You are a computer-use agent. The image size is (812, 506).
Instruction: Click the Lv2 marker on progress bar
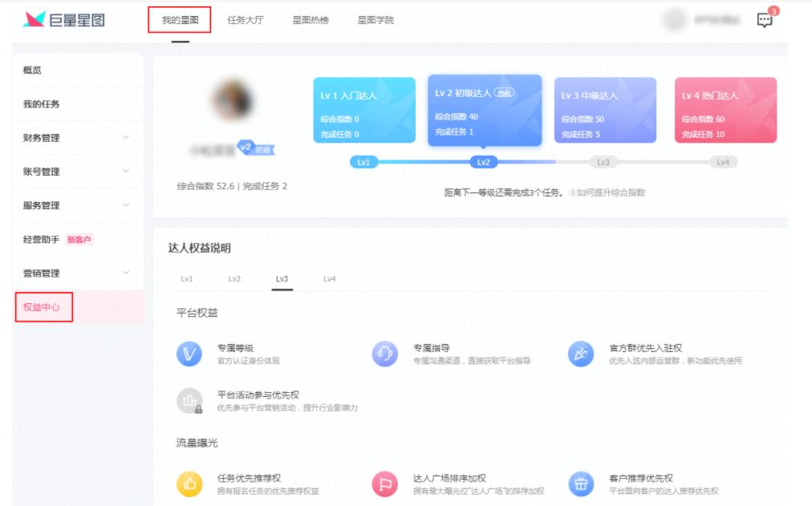484,163
